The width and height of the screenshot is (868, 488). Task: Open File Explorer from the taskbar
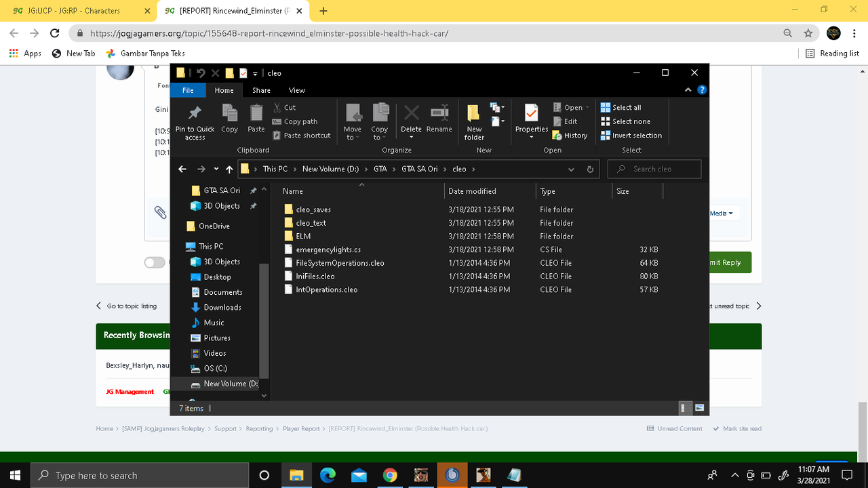click(x=296, y=475)
